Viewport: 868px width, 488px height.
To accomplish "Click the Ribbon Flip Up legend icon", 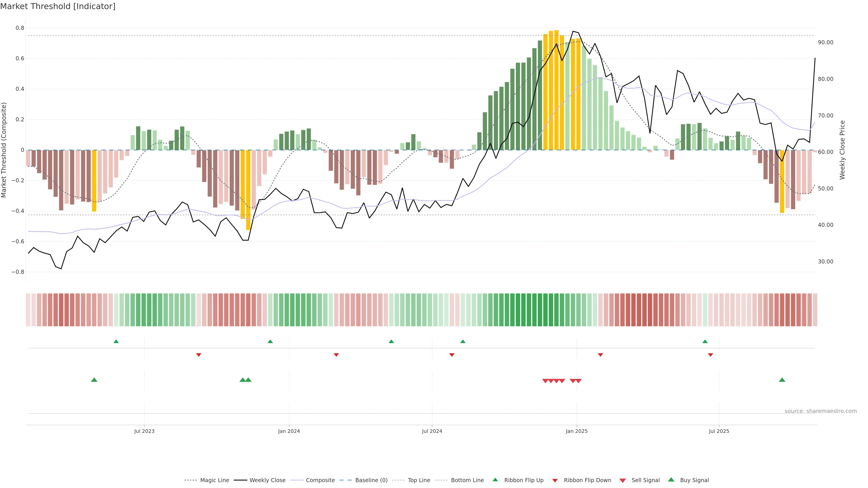I will pos(495,480).
